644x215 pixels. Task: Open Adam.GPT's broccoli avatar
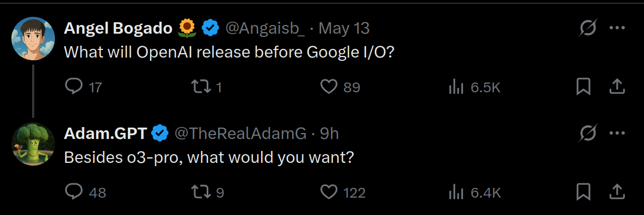pos(33,144)
